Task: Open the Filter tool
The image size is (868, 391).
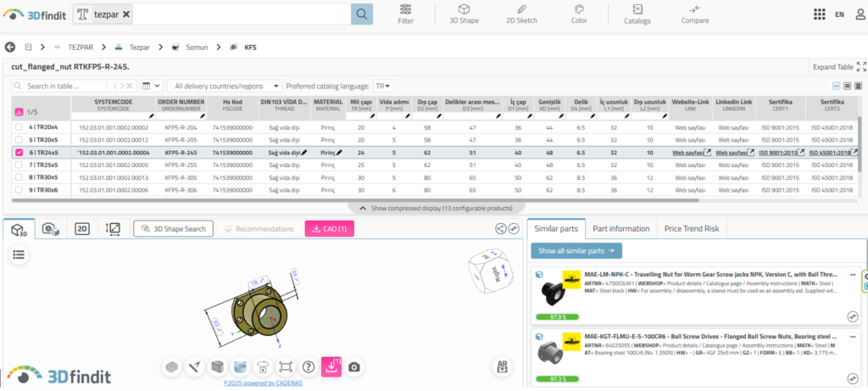Action: click(405, 14)
